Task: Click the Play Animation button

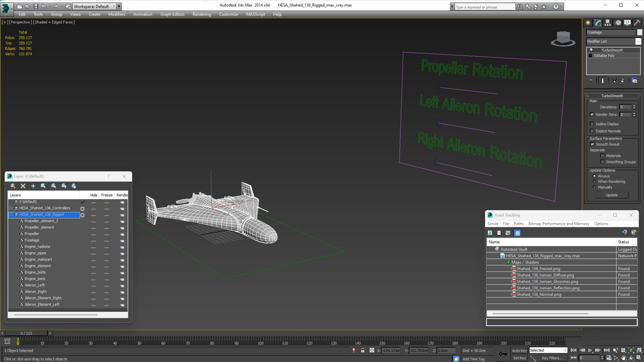Action: click(x=590, y=350)
